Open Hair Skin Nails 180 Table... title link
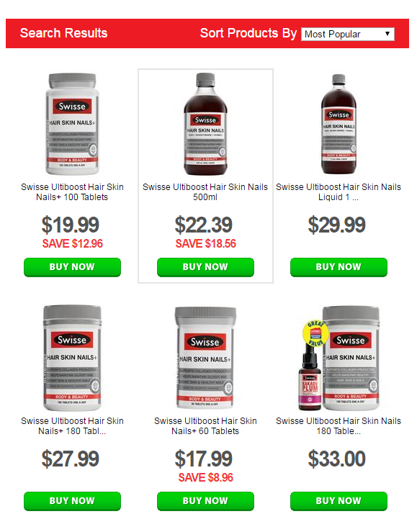This screenshot has height=532, width=417. [338, 426]
